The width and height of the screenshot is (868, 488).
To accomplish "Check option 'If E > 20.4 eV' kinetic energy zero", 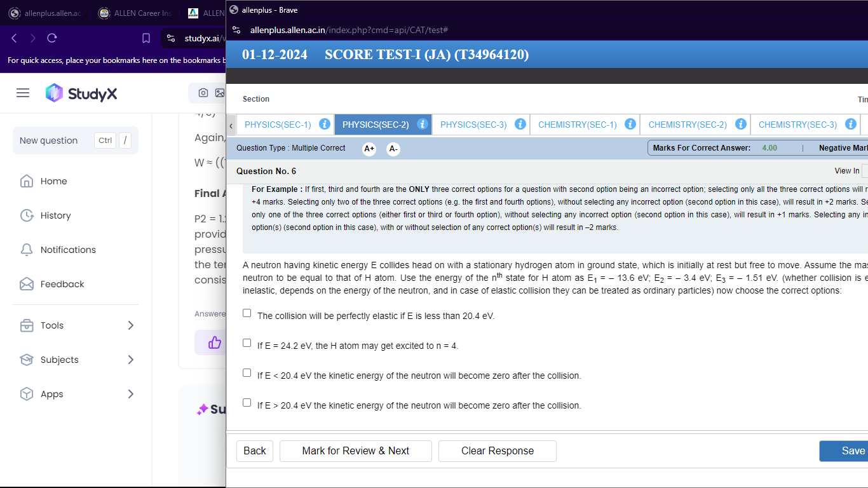I will pyautogui.click(x=247, y=403).
